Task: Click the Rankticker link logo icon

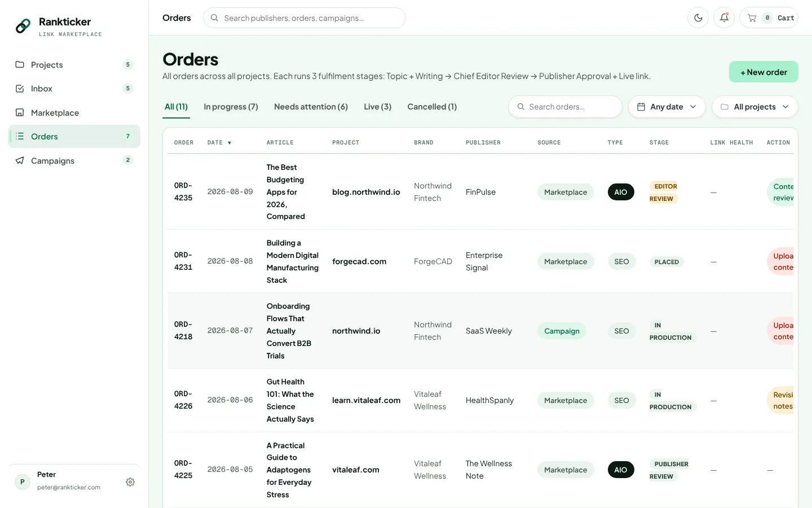Action: [x=23, y=26]
